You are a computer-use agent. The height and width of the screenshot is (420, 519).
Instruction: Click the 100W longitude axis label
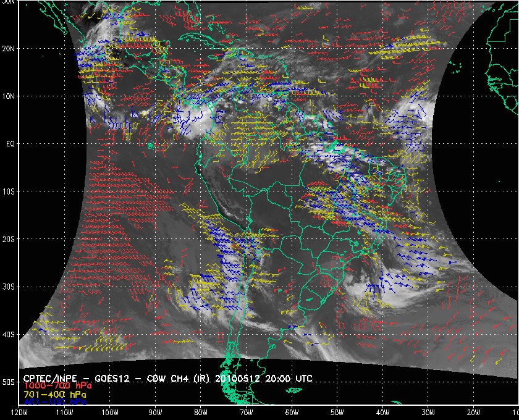tap(109, 413)
